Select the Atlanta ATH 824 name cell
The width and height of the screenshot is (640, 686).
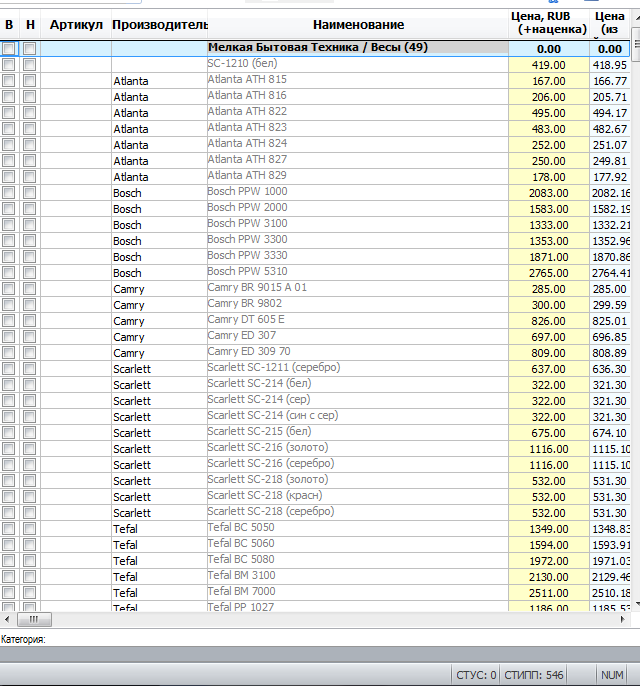point(358,144)
